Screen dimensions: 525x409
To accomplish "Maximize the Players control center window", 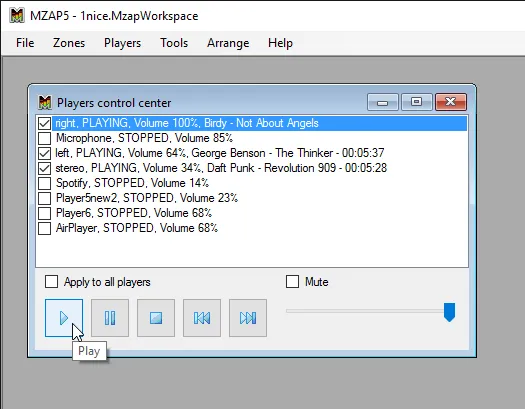I will [417, 102].
